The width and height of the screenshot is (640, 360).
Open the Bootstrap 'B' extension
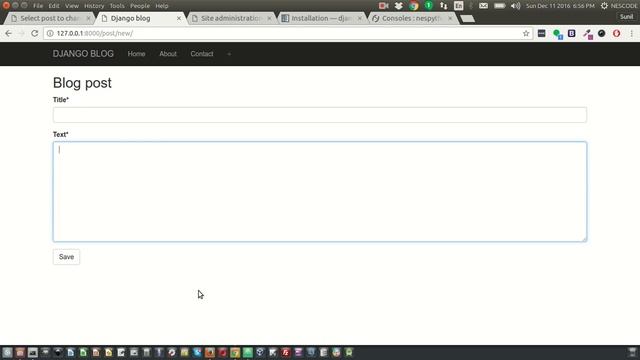point(572,33)
